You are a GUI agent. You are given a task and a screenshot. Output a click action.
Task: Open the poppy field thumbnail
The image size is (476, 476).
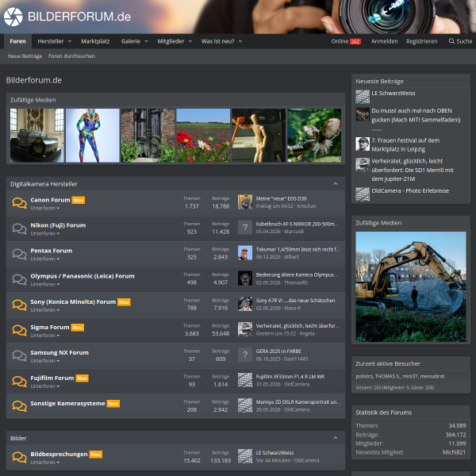tap(203, 136)
